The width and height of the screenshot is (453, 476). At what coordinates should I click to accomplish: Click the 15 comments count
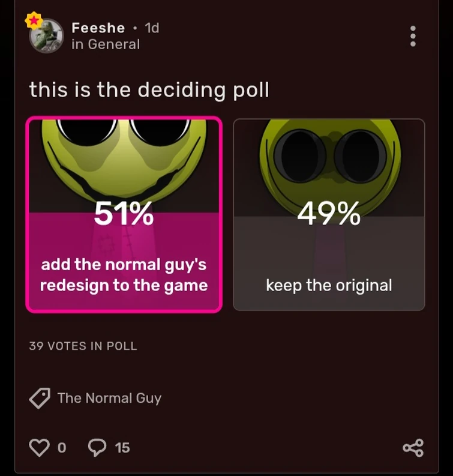click(x=122, y=448)
